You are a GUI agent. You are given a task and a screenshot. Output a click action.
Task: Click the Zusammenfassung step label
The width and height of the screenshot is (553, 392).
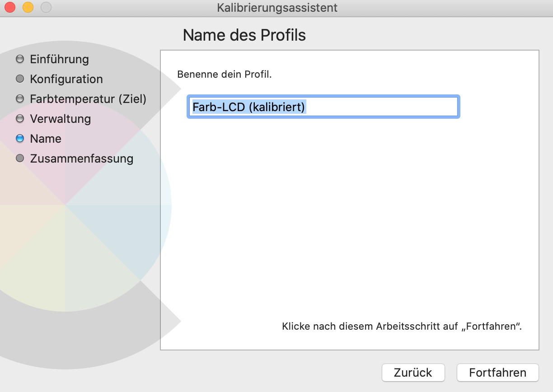click(x=82, y=159)
